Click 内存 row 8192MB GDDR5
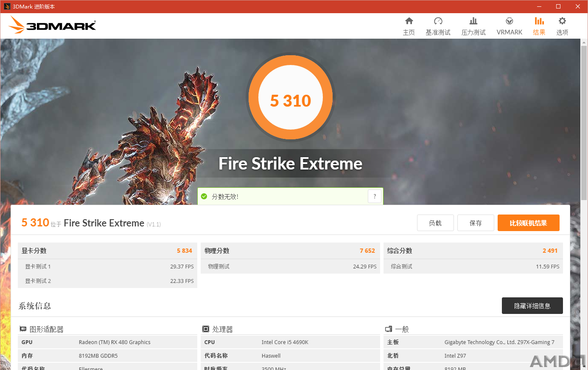588x370 pixels. tap(107, 356)
